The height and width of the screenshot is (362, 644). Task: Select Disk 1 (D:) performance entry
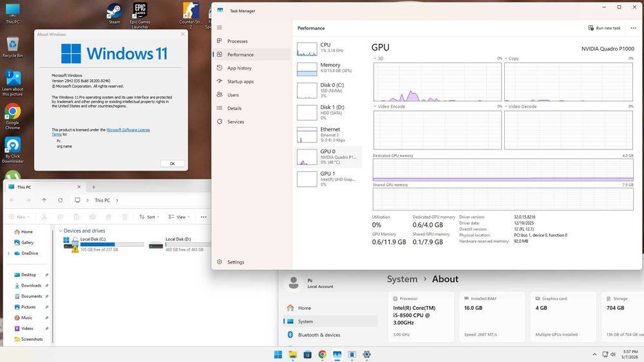[328, 112]
